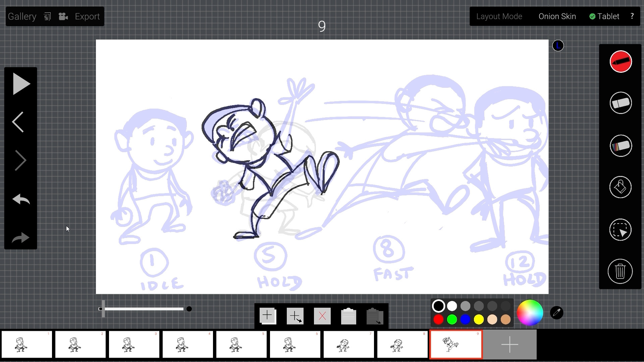Screen dimensions: 644x362
Task: Select frame 5 thumbnail in the timeline
Action: pos(241,344)
